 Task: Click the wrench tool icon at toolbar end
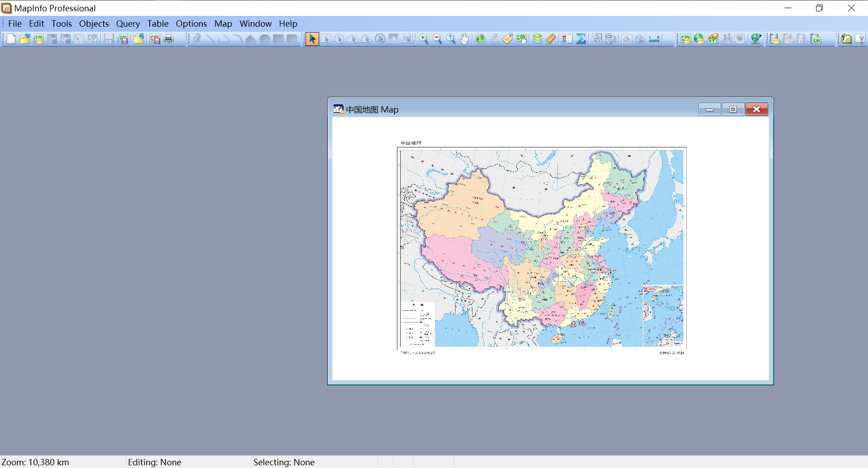pos(861,39)
